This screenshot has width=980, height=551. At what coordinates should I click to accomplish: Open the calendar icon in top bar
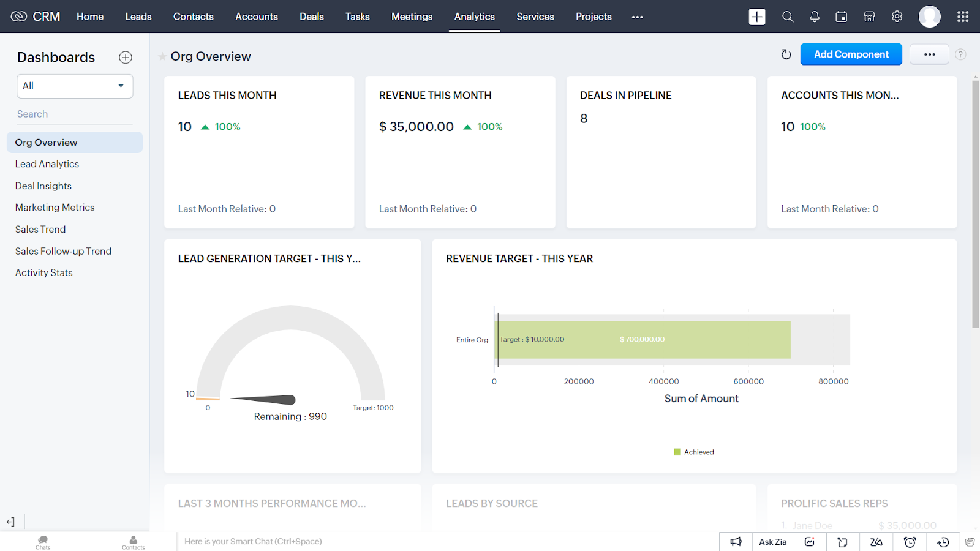point(842,17)
